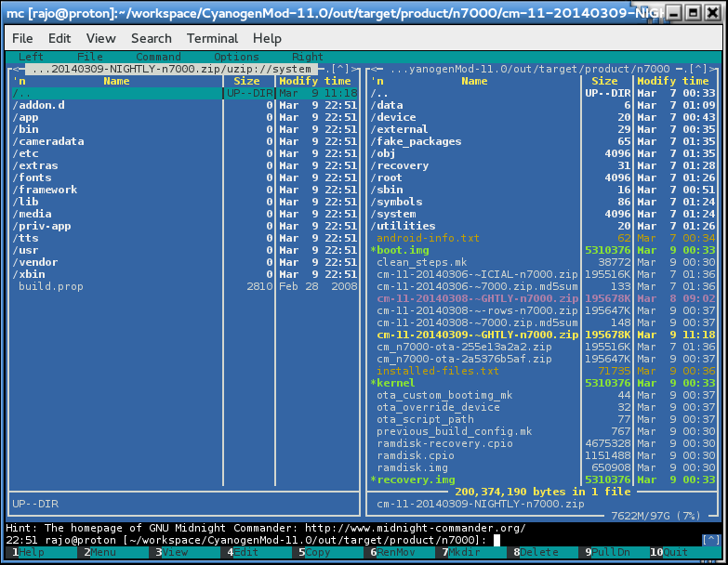Select /priv-app directory in left panel

(185, 226)
